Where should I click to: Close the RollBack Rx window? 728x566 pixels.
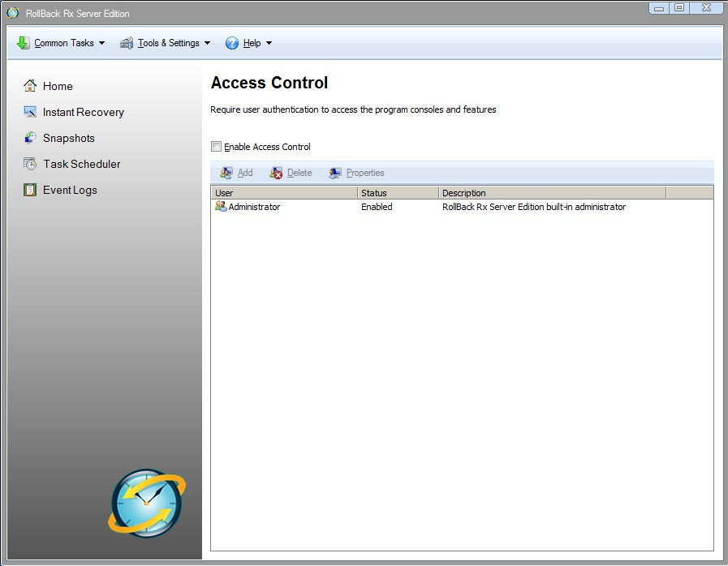pyautogui.click(x=706, y=8)
